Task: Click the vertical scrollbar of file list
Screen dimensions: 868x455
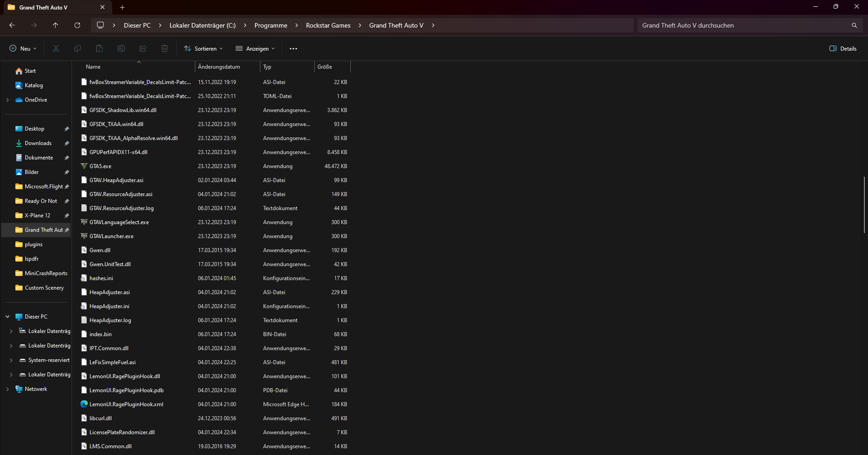Action: [864, 205]
